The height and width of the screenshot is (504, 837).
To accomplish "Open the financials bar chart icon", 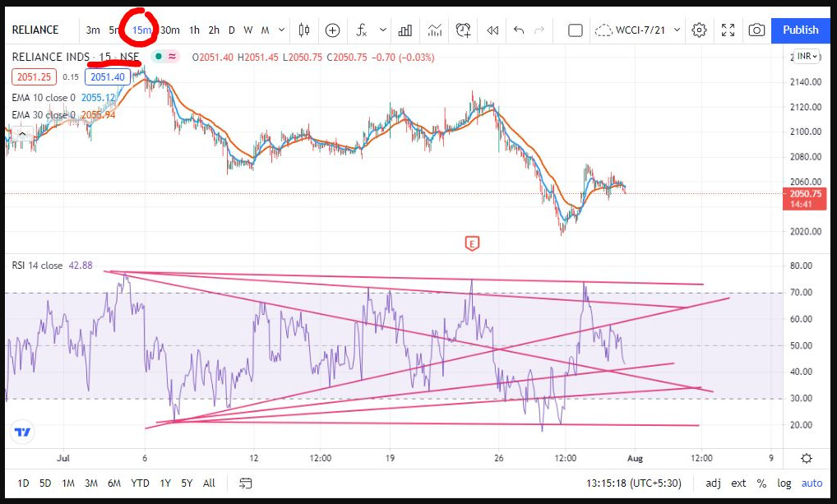I will pos(405,30).
